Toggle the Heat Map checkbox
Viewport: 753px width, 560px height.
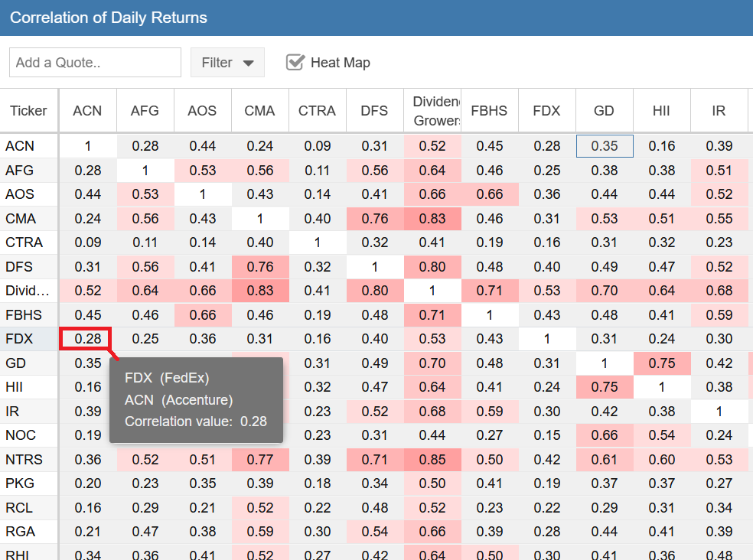pyautogui.click(x=295, y=63)
